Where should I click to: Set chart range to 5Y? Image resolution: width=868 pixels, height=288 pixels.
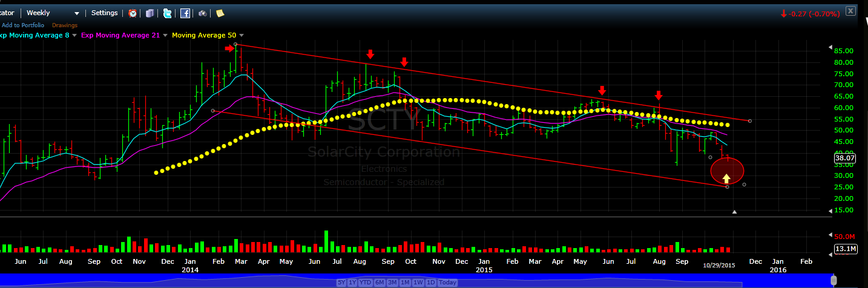coord(342,283)
